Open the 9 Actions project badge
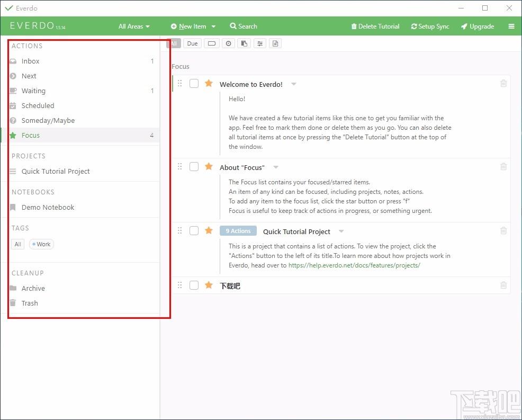Viewport: 522px width, 420px height. [238, 231]
